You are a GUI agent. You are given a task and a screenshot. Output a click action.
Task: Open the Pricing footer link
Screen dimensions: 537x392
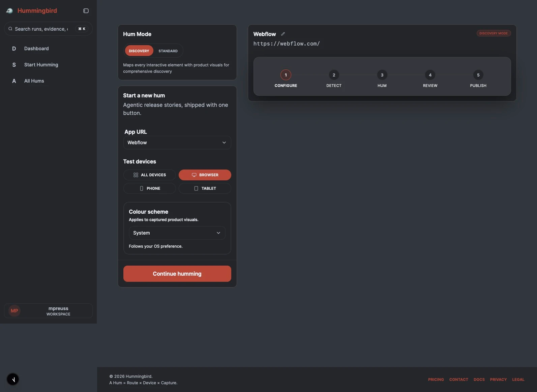click(x=436, y=380)
